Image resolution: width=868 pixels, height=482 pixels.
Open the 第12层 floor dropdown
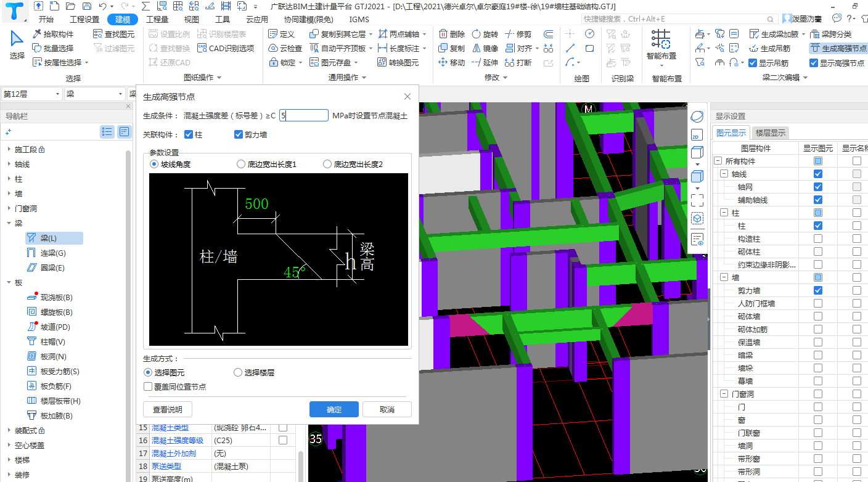coord(31,94)
